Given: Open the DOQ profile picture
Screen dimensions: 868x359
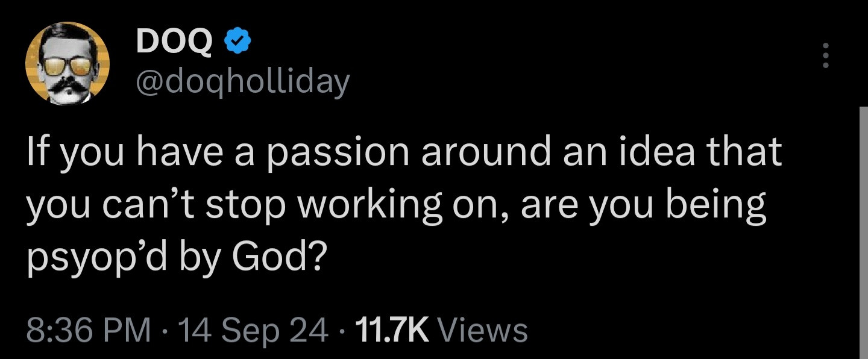Looking at the screenshot, I should coord(68,63).
